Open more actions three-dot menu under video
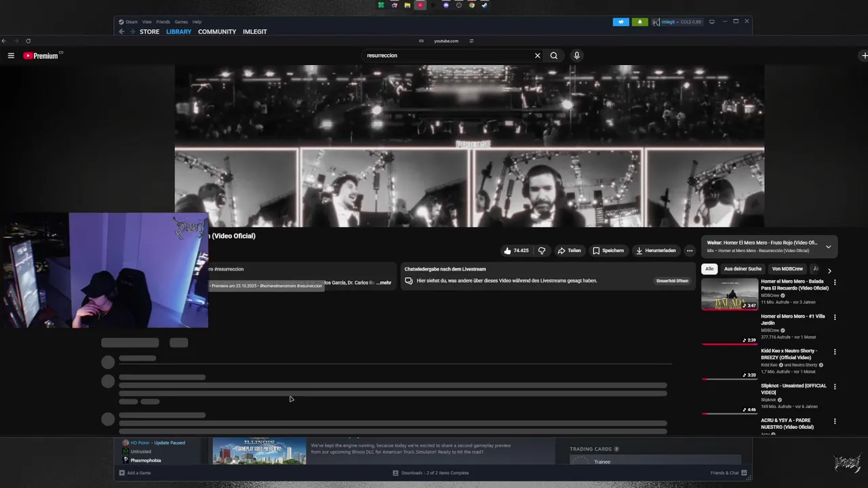868x488 pixels. [690, 251]
